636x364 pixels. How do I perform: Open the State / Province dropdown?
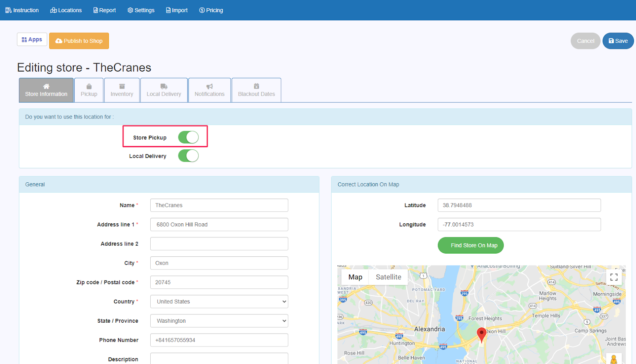click(219, 321)
